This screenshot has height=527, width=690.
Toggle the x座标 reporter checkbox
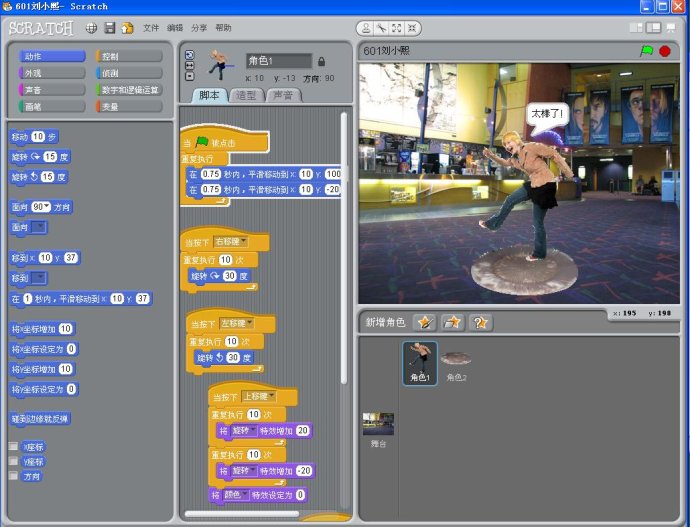click(x=14, y=446)
